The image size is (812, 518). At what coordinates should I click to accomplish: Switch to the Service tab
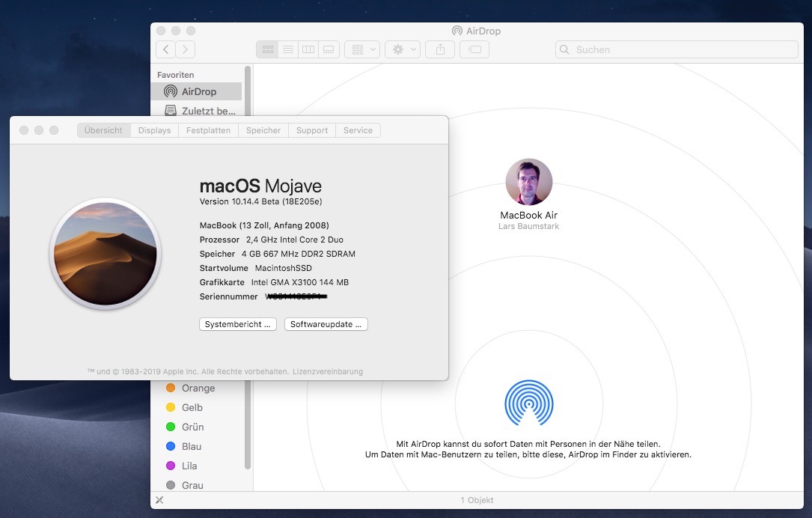[358, 130]
